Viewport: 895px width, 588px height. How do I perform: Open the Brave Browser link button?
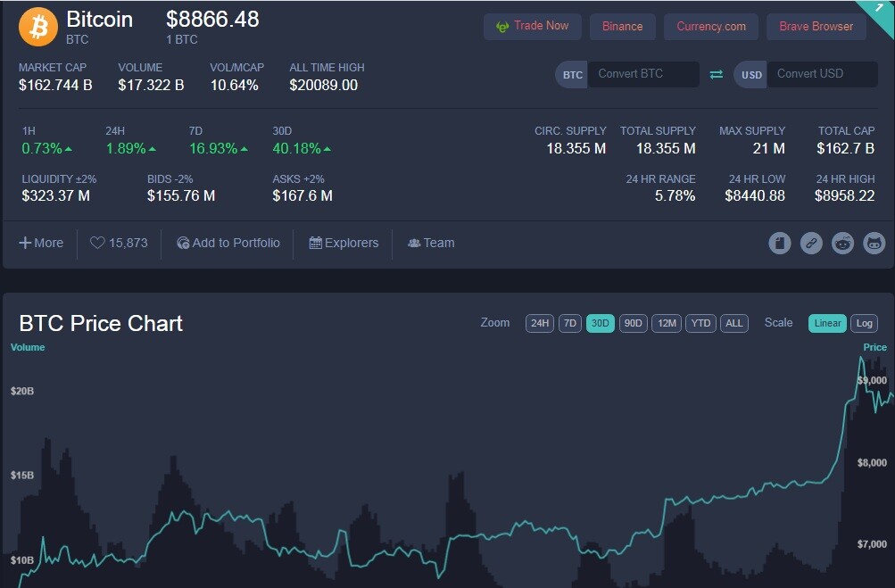[816, 26]
